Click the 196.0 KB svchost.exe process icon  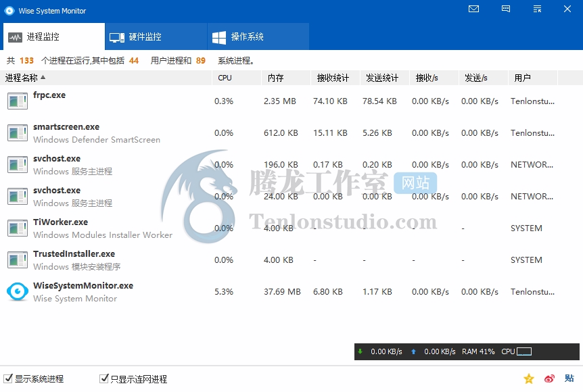tap(18, 165)
